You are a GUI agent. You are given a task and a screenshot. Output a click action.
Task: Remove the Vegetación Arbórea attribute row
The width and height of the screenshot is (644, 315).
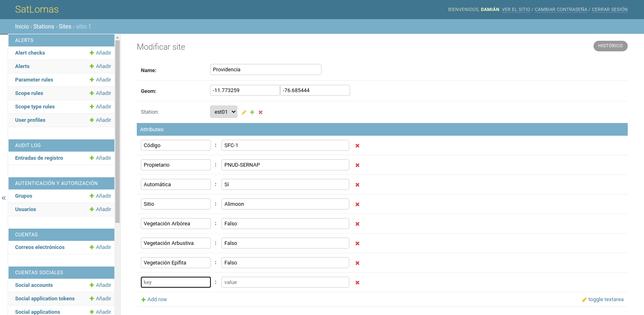tap(357, 224)
